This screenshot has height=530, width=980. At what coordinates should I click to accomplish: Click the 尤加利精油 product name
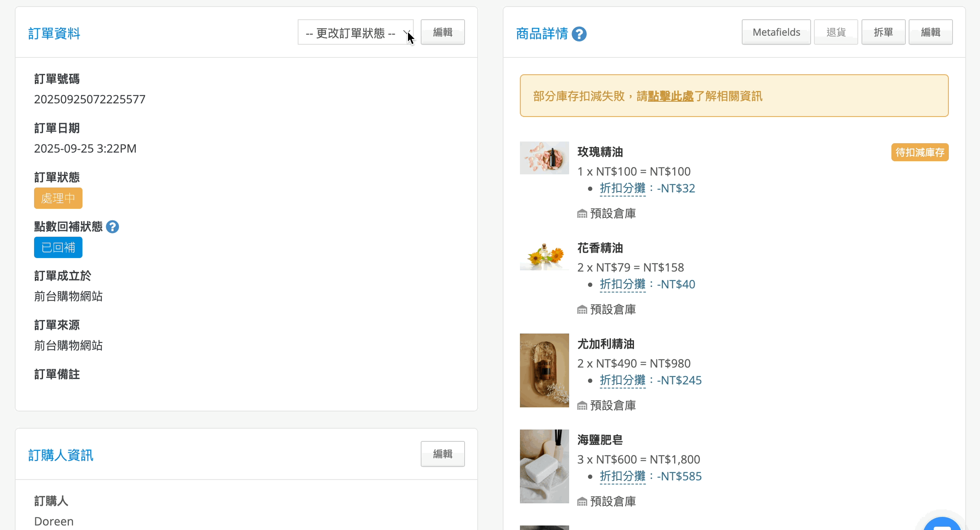tap(606, 344)
